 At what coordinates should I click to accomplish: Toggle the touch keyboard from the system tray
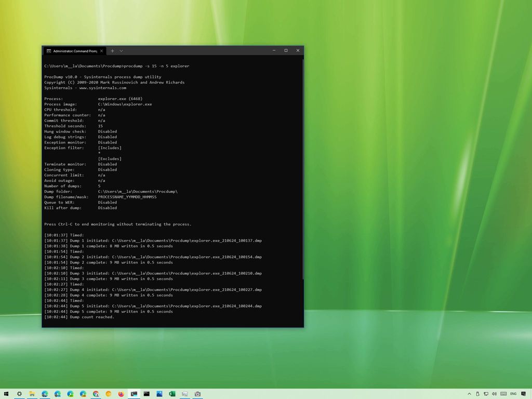pos(503,394)
